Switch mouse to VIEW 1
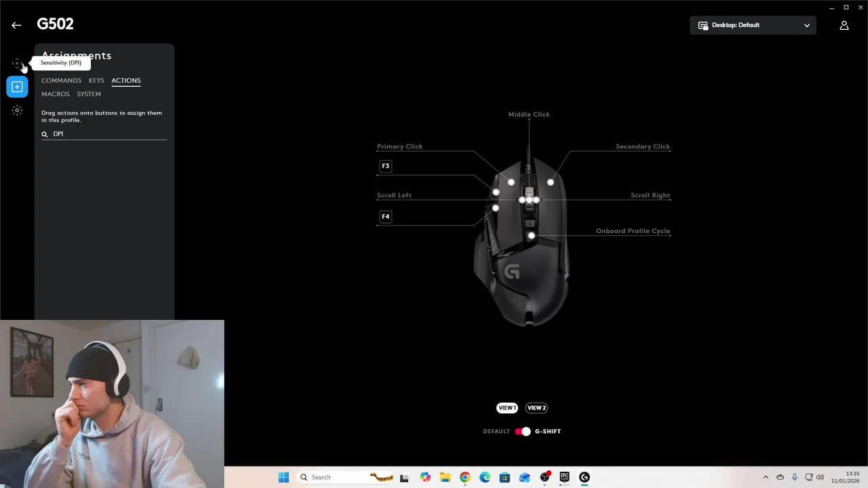This screenshot has height=488, width=868. click(507, 408)
